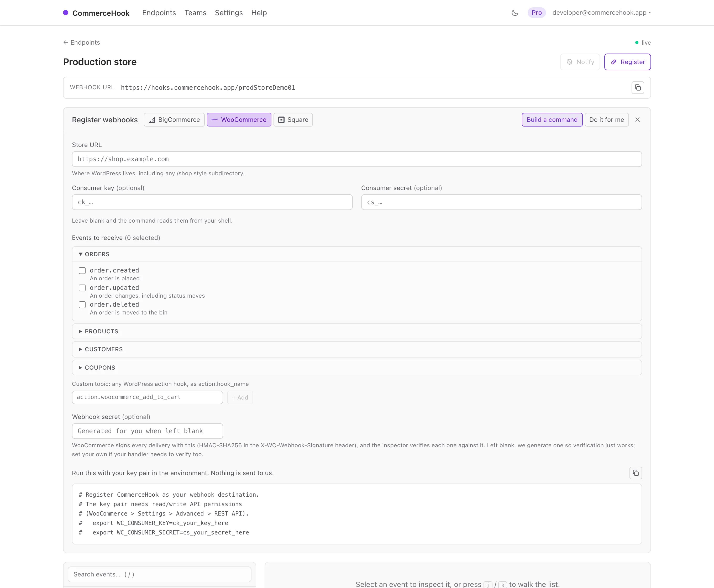Click the 'Production store' heading
714x588 pixels.
(100, 62)
